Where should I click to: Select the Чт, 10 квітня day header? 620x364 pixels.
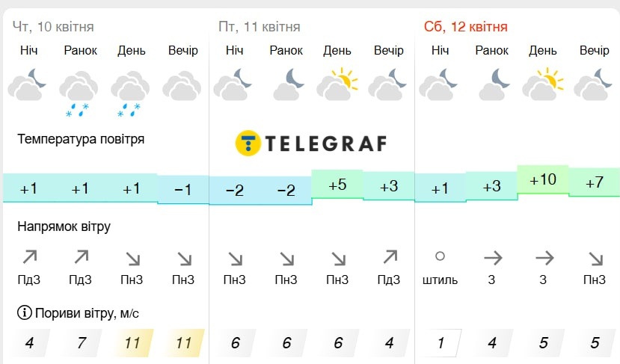point(53,27)
